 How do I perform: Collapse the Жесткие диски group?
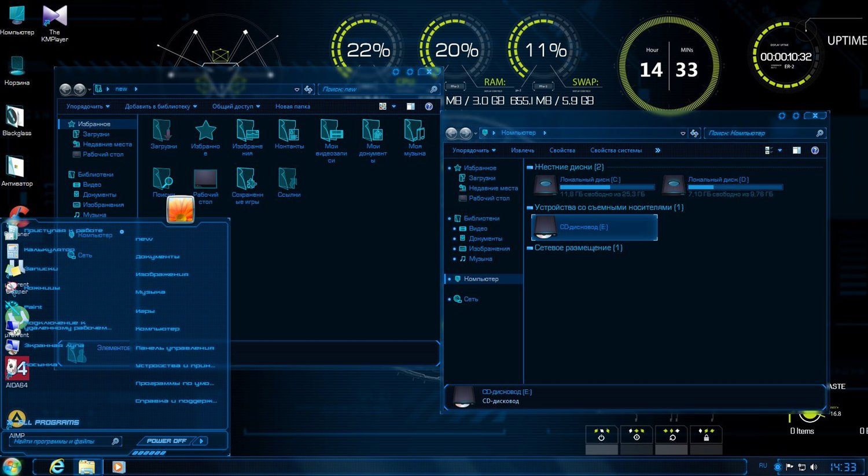click(529, 167)
